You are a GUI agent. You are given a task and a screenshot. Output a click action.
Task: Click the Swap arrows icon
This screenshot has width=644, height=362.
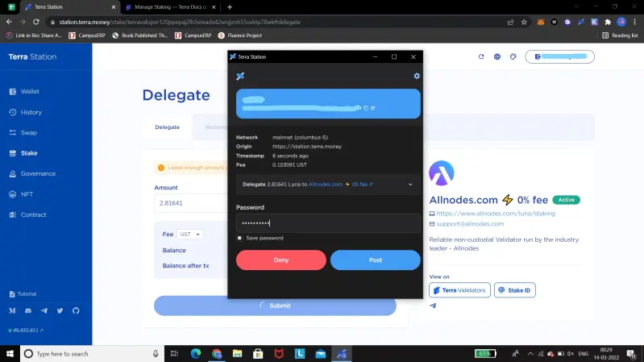[13, 133]
